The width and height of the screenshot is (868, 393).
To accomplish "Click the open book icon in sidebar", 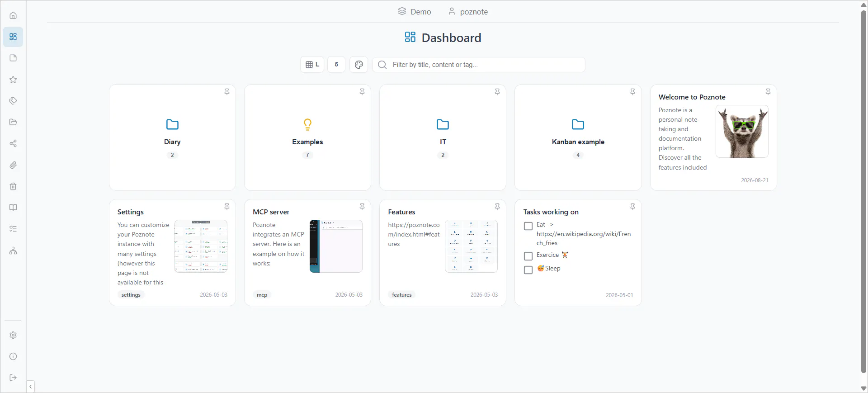I will 13,208.
